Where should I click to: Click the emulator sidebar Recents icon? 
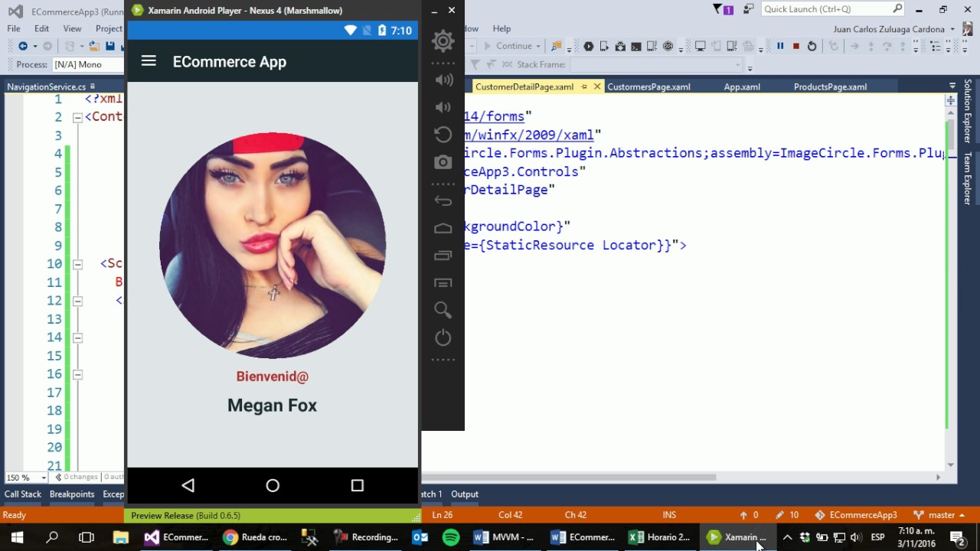point(443,256)
